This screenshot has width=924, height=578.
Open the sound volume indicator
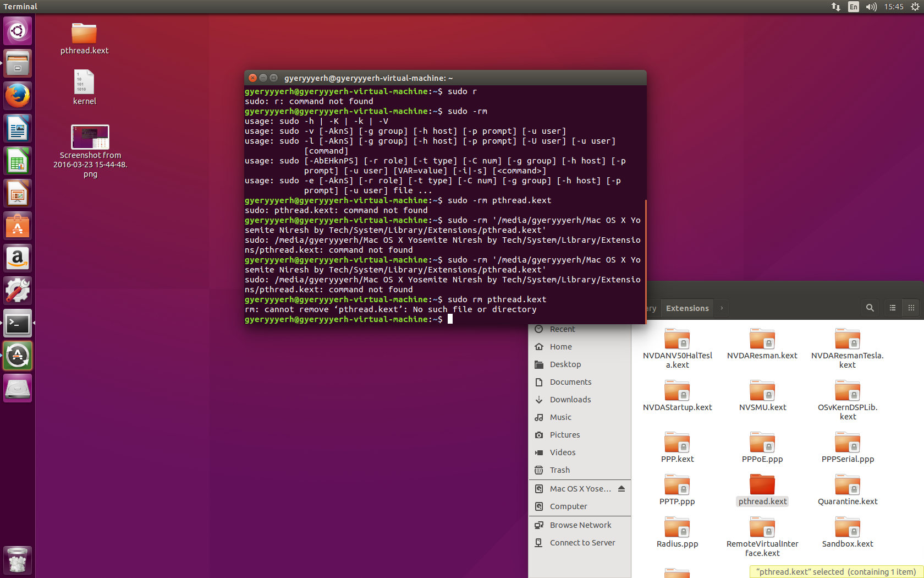(871, 7)
